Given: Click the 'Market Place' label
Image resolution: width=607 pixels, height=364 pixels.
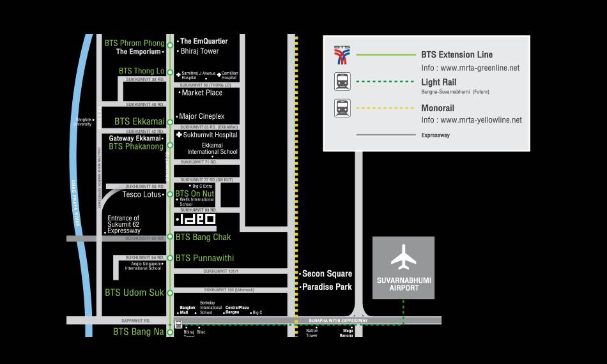Looking at the screenshot, I should pos(202,93).
